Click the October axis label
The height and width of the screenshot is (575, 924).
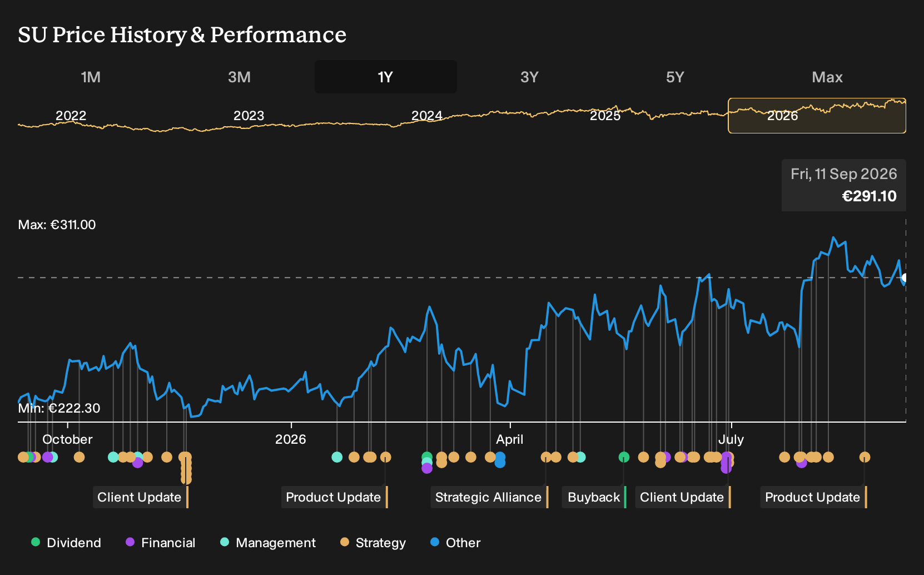click(67, 439)
